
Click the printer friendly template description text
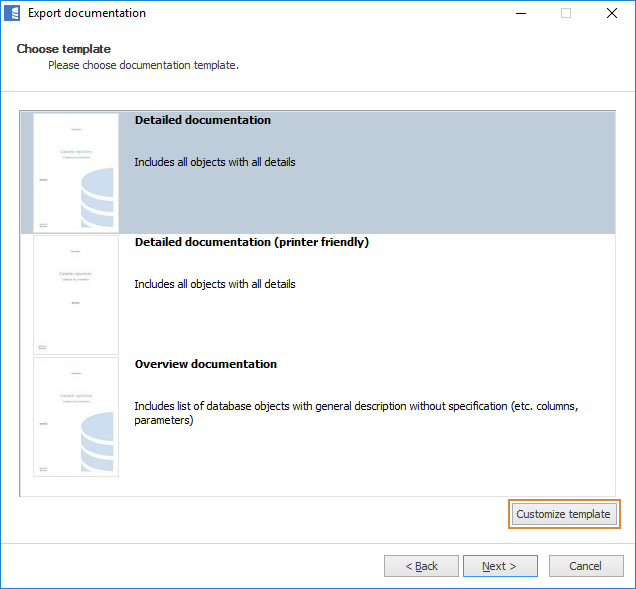(x=214, y=284)
